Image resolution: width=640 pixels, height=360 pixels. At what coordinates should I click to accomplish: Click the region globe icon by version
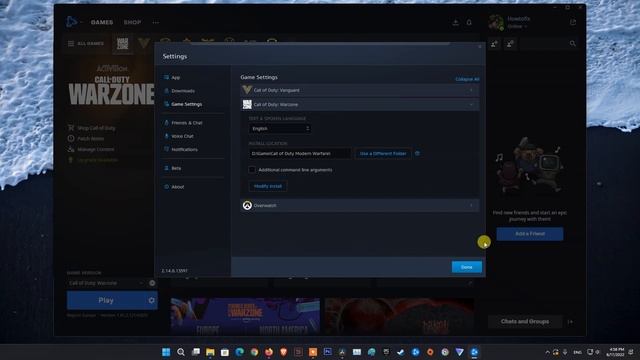(152, 283)
